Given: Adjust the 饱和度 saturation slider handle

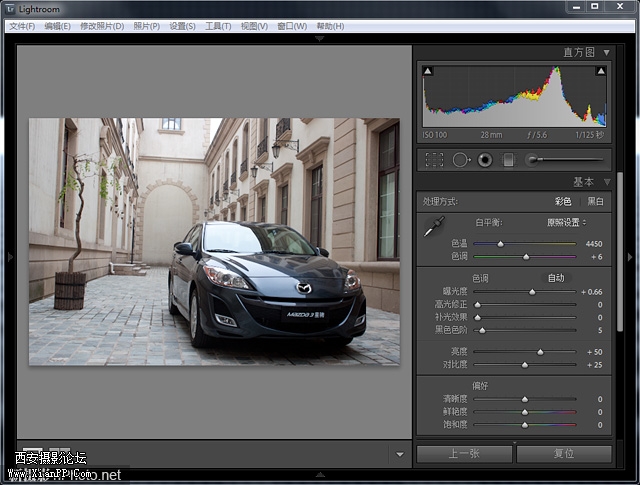Looking at the screenshot, I should 525,425.
